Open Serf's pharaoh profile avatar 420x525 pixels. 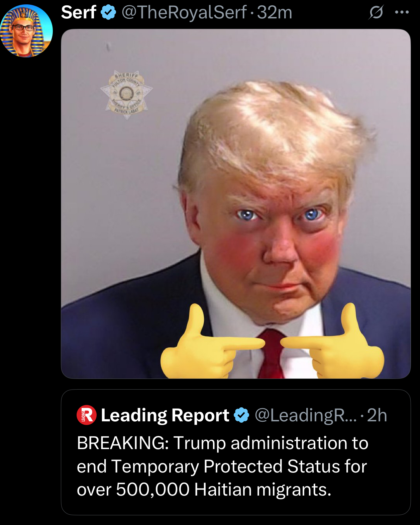pos(26,31)
